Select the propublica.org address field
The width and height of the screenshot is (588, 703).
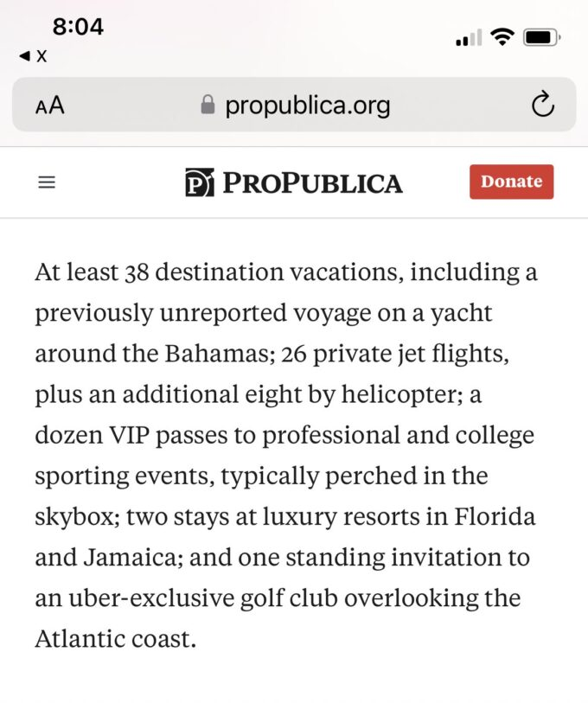[307, 105]
